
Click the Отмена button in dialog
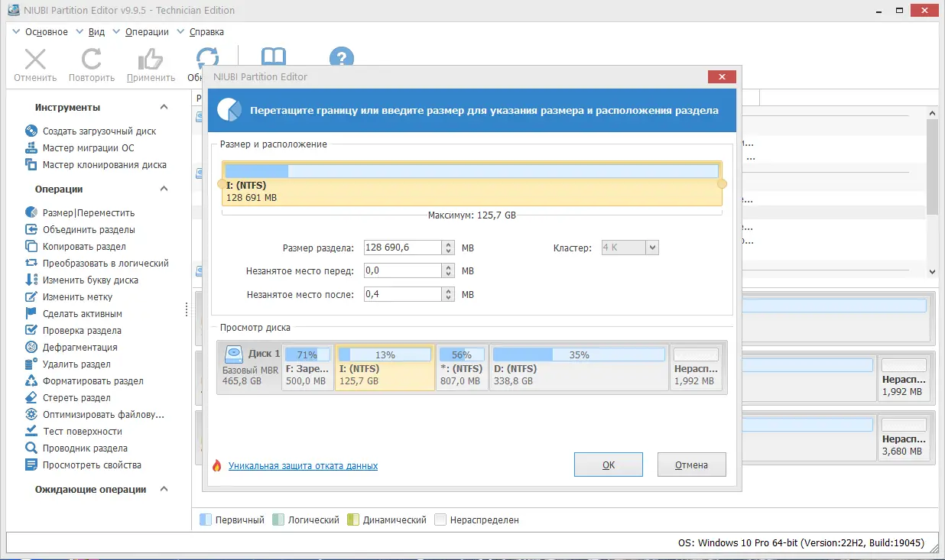click(x=691, y=465)
